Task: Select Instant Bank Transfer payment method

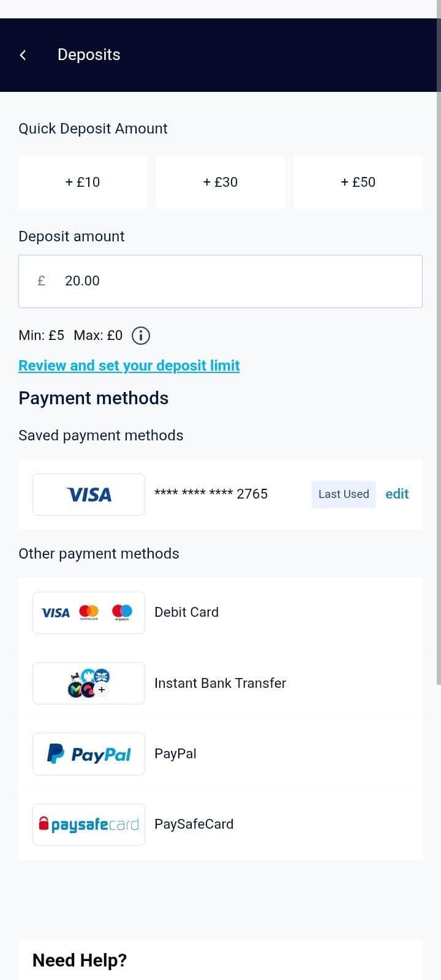Action: (x=221, y=683)
